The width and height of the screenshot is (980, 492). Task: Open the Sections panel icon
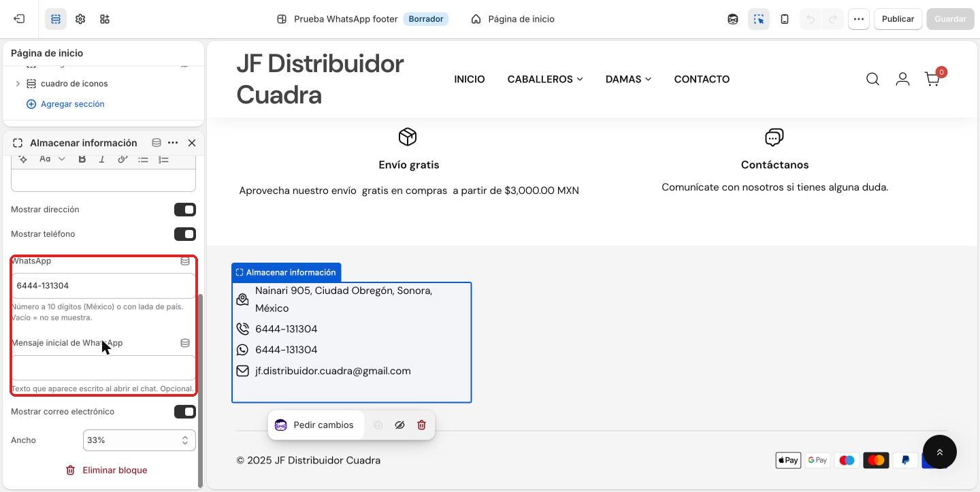pyautogui.click(x=56, y=19)
